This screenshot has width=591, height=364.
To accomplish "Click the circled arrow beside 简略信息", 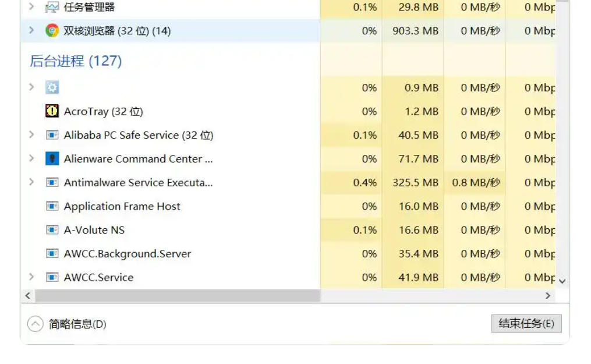I will point(36,324).
